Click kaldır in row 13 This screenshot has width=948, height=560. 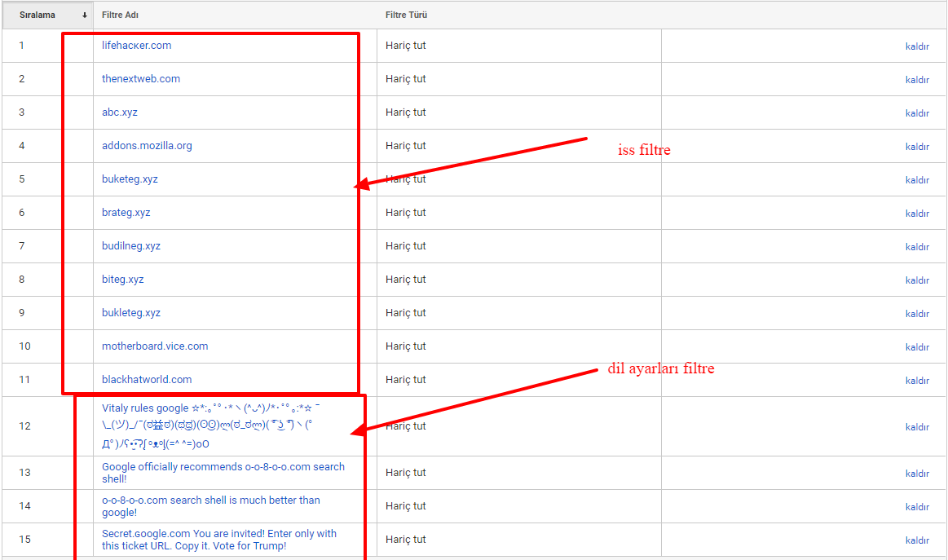click(x=917, y=474)
